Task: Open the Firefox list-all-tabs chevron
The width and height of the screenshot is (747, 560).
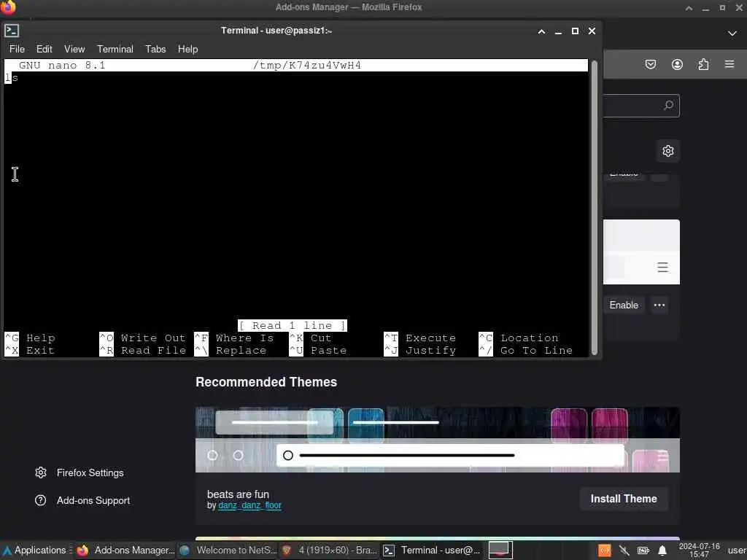Action: [x=732, y=34]
